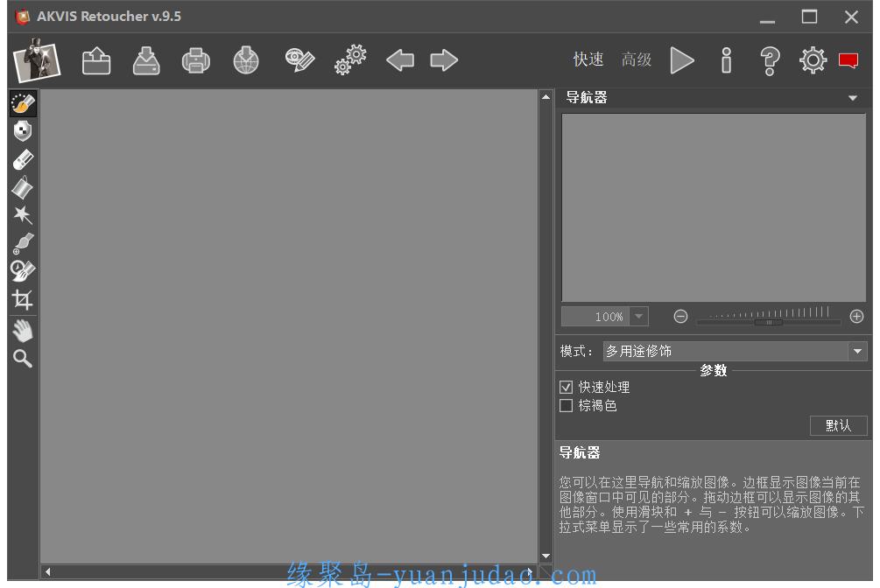Click the Navigator preview area
The image size is (880, 588).
(714, 207)
